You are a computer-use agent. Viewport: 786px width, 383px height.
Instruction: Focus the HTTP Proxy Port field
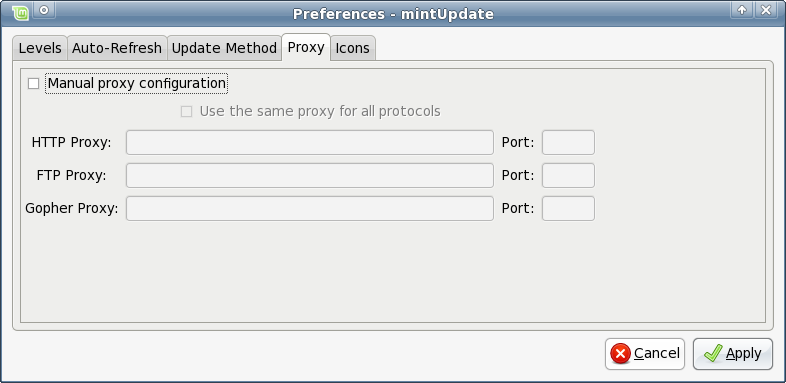(568, 142)
